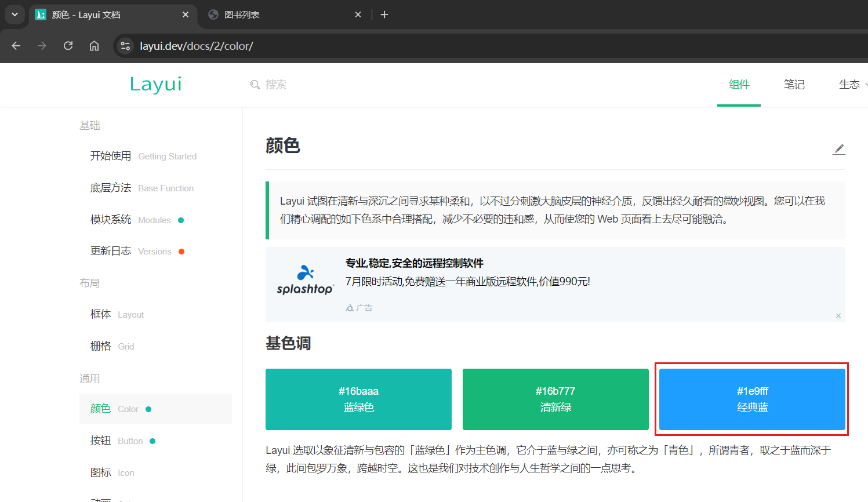
Task: Select 颜色 Color in sidebar
Action: coord(155,409)
